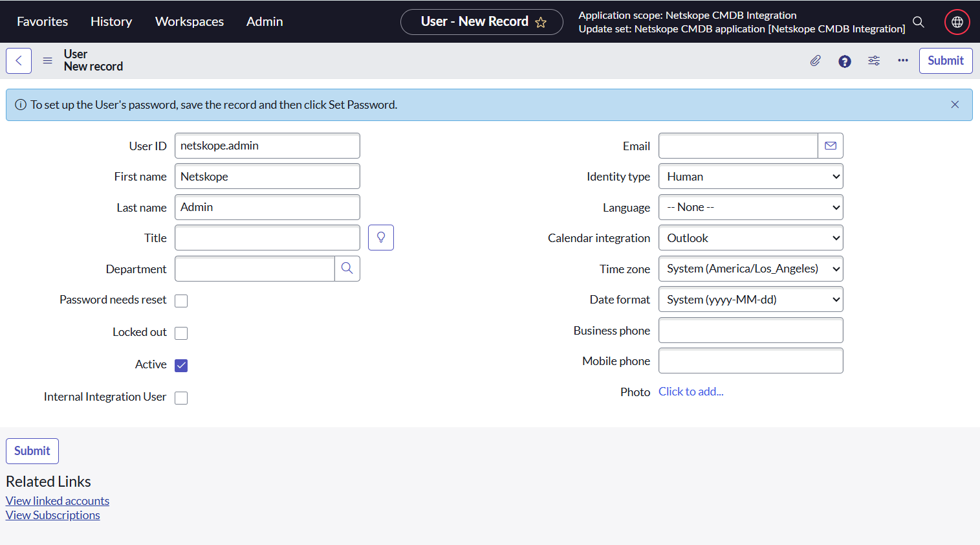Open global search magnifier in header
The image size is (980, 545).
click(x=919, y=22)
